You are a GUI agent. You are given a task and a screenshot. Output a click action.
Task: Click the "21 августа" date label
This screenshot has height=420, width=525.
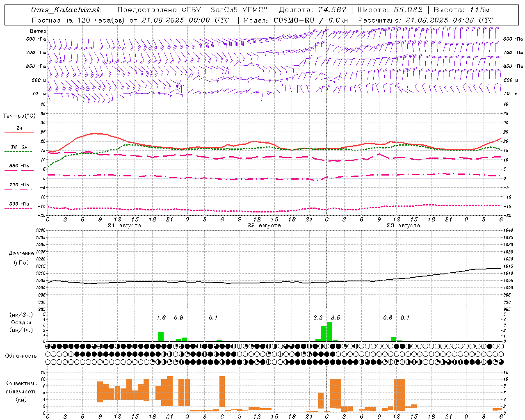tap(125, 226)
